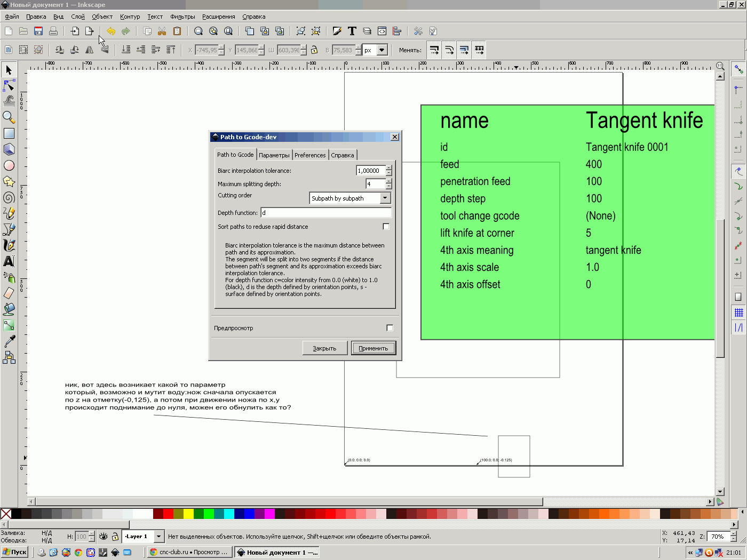Select the Spiral tool

9,197
